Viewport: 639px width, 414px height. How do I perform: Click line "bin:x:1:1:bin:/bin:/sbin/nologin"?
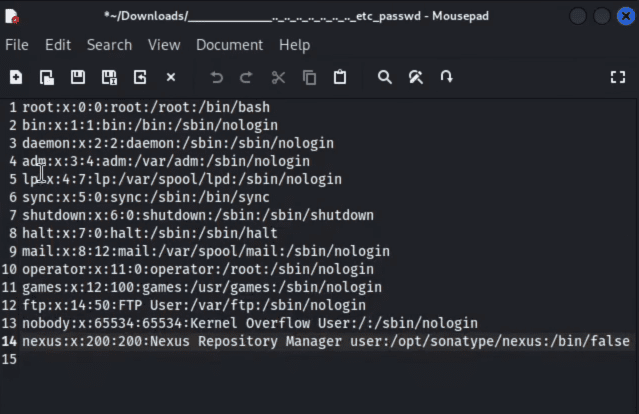click(150, 125)
